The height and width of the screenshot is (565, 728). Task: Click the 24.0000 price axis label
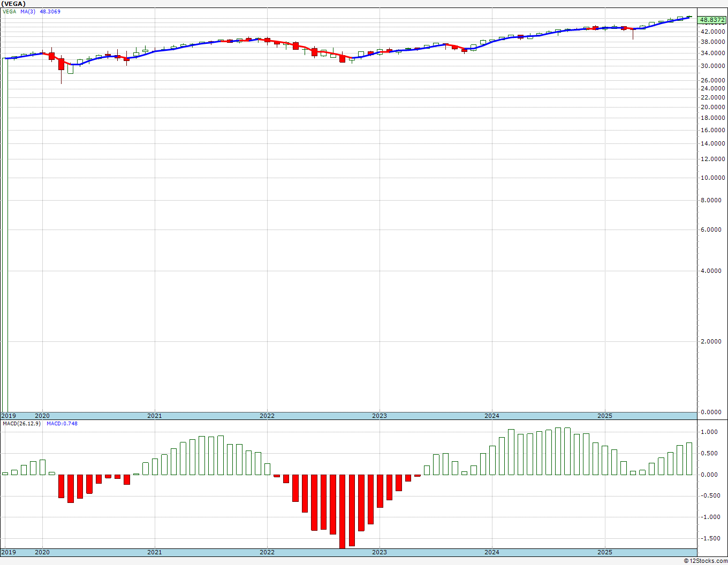pyautogui.click(x=712, y=88)
